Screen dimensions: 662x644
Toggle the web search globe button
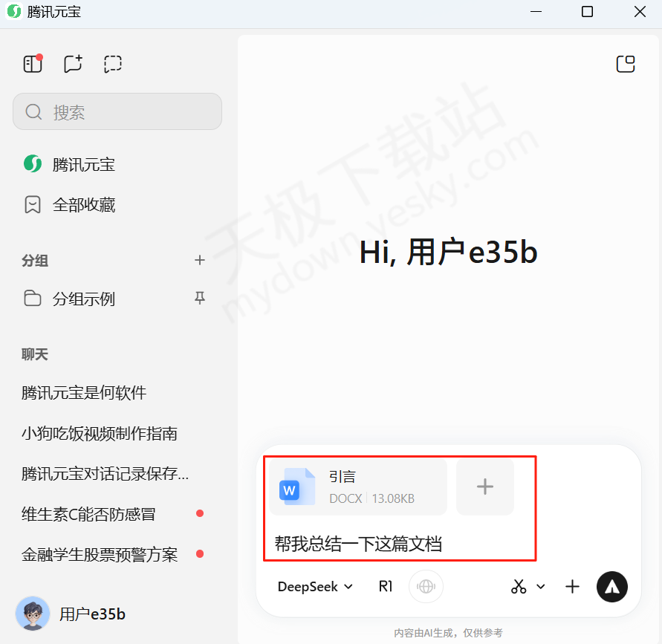click(x=426, y=586)
